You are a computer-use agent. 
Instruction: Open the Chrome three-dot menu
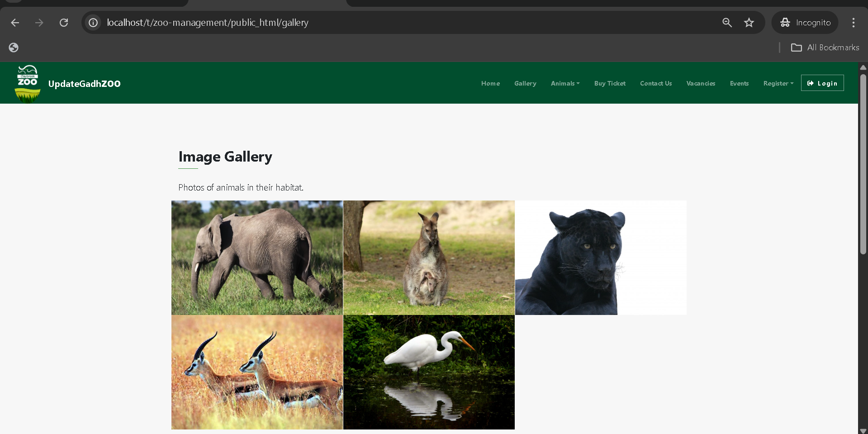[x=853, y=23]
